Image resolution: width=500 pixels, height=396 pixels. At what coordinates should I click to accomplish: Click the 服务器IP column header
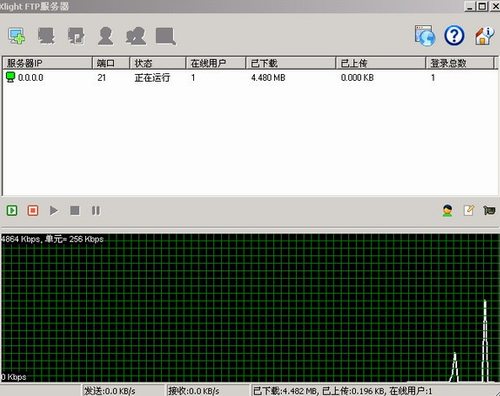coord(47,63)
